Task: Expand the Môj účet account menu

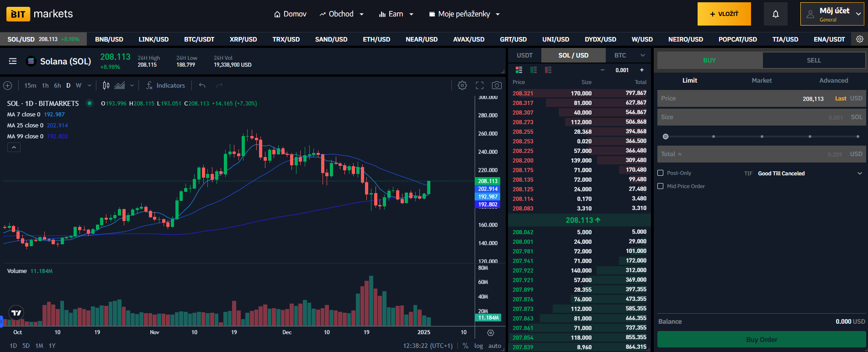Action: pos(832,14)
